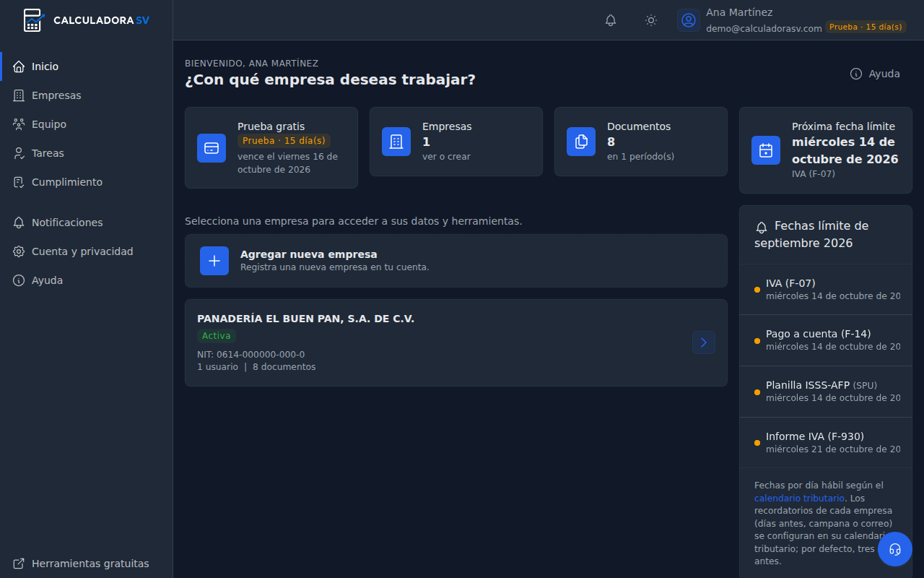
Task: Click the Ayuda button near page heading
Action: click(x=875, y=74)
